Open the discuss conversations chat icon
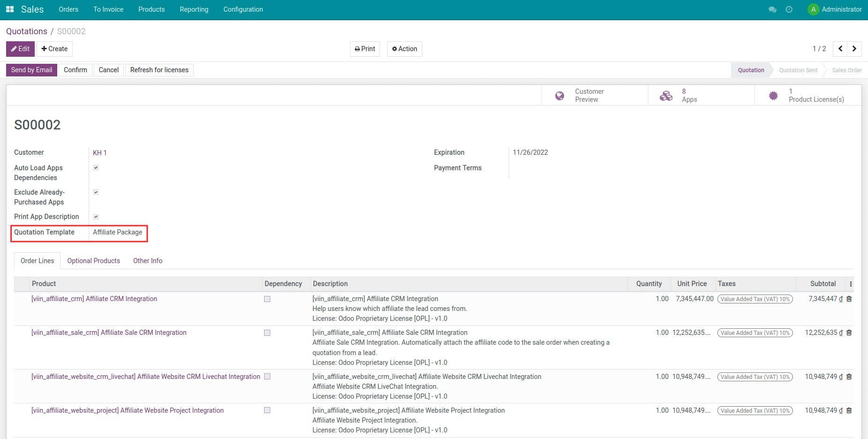This screenshot has height=439, width=868. point(772,9)
